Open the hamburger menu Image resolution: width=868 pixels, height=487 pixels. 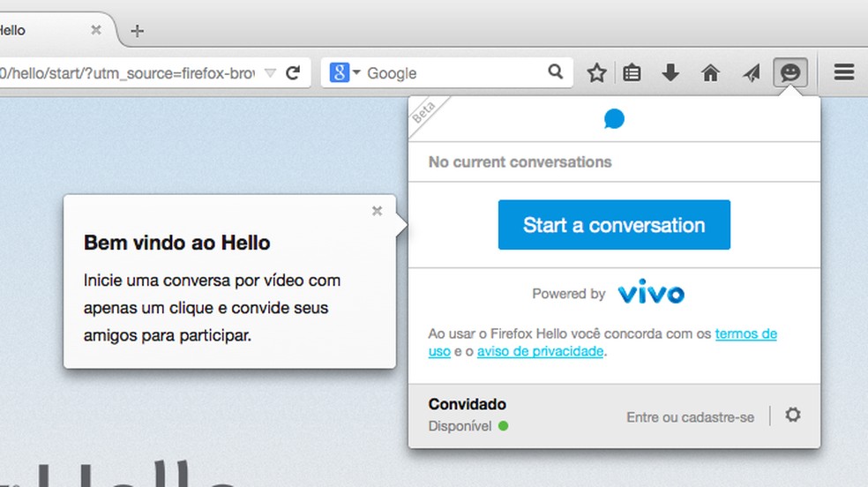(843, 72)
